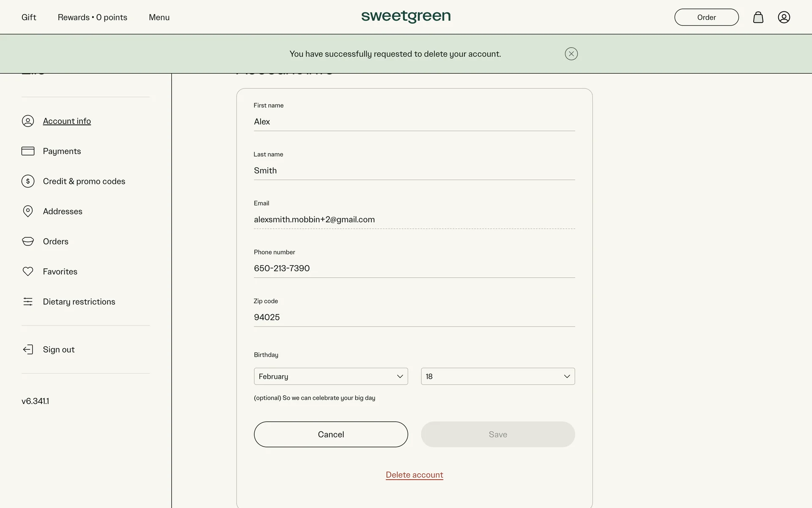Image resolution: width=812 pixels, height=508 pixels.
Task: Click the location pin Addresses icon
Action: point(28,211)
